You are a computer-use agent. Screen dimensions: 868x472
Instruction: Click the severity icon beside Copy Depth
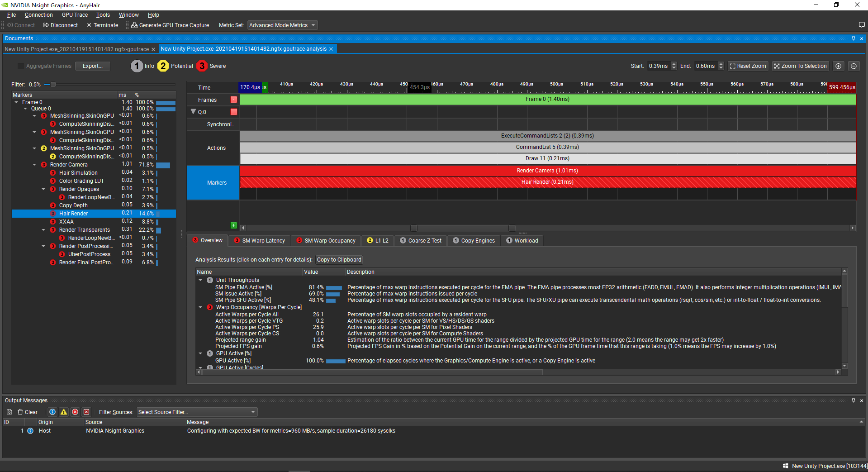pyautogui.click(x=53, y=205)
